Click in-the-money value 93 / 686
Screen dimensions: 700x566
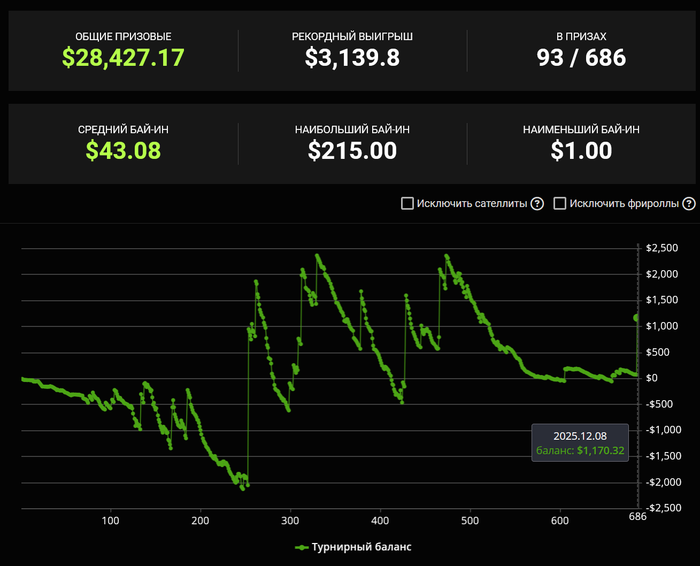click(581, 58)
